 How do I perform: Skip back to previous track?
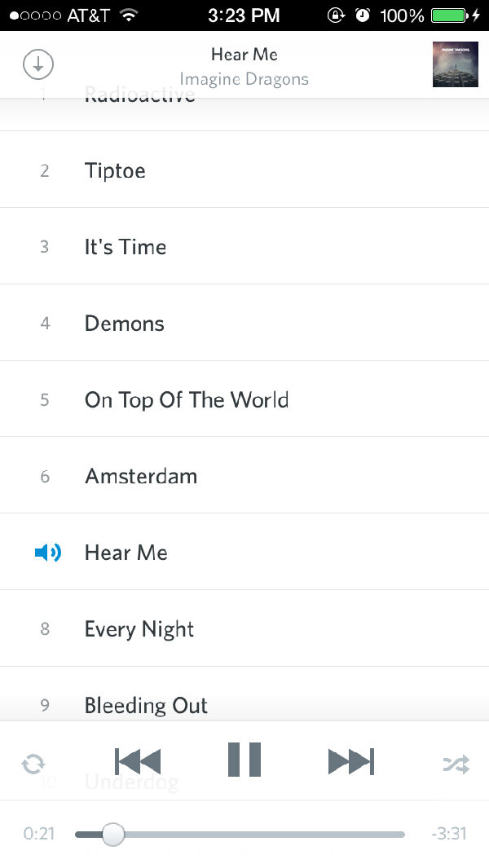[138, 761]
